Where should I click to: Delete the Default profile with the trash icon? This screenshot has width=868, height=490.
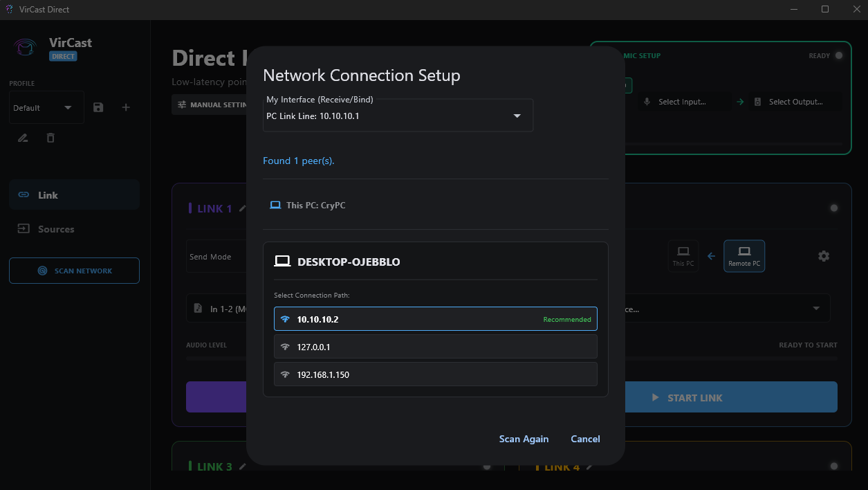(50, 138)
